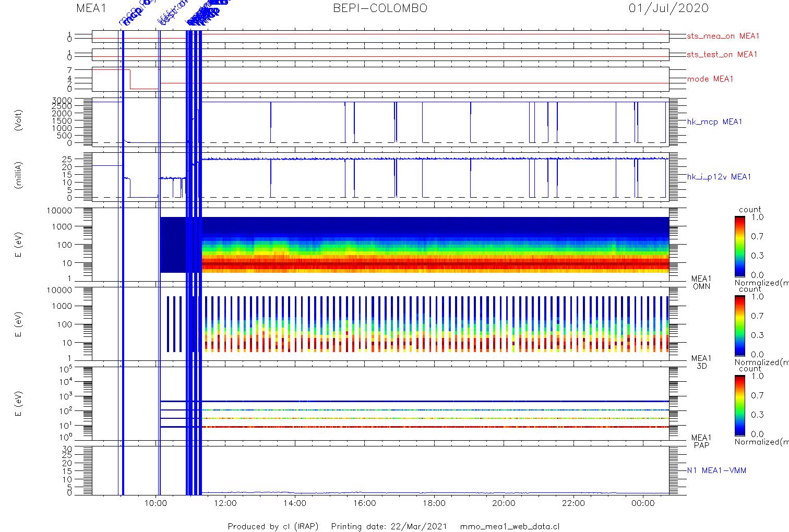The image size is (789, 532).
Task: Click the color bar beside the OMN spectrogram
Action: 739,246
